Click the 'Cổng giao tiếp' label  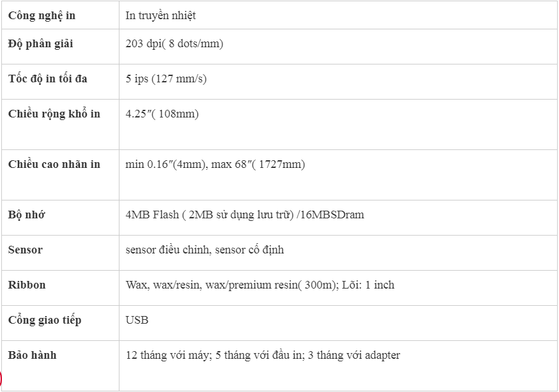45,320
